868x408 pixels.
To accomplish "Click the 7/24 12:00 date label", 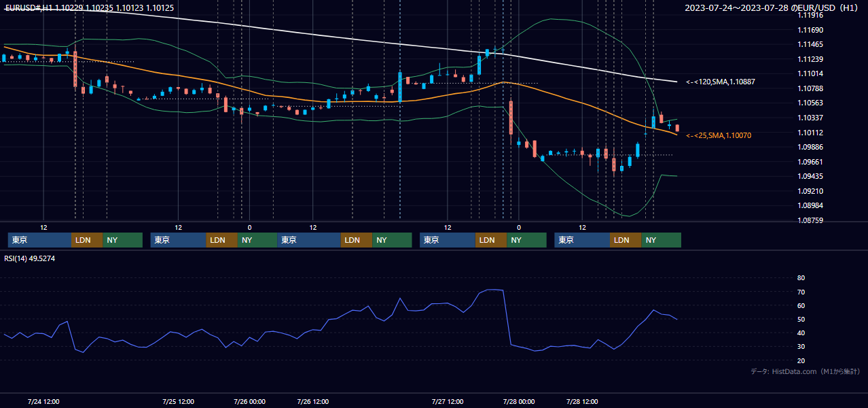I will click(43, 401).
